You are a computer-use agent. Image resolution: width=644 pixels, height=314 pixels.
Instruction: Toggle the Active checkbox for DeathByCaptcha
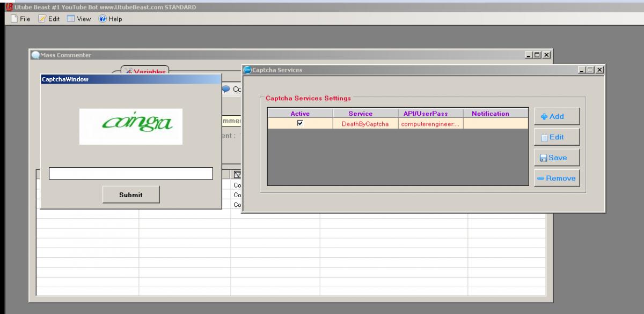pos(300,123)
